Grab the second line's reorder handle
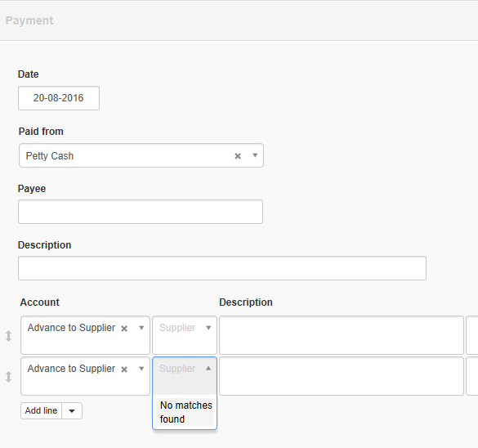The width and height of the screenshot is (478, 448). pos(8,377)
